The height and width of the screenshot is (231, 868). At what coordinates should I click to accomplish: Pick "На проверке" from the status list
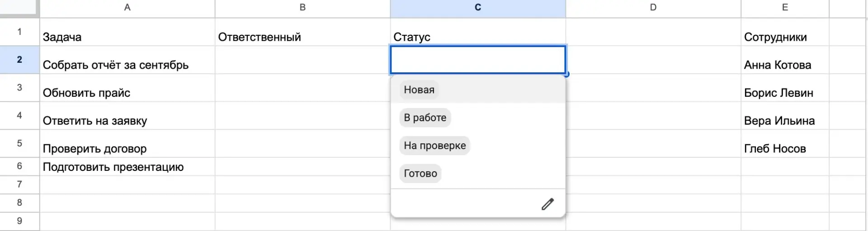[x=478, y=146]
